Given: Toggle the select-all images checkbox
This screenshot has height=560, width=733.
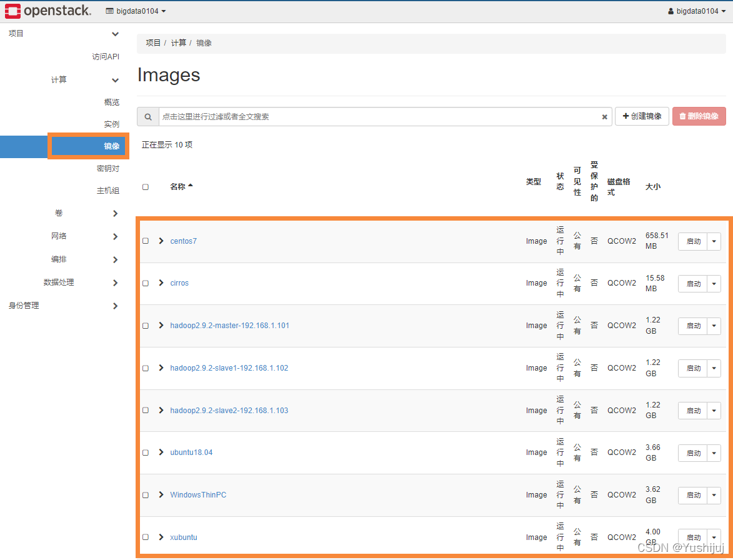Looking at the screenshot, I should click(x=146, y=187).
